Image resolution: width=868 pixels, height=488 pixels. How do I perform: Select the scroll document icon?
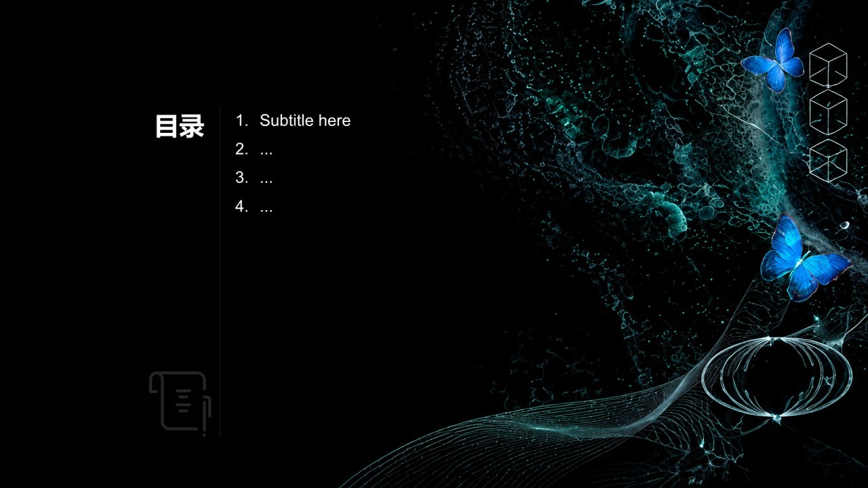(x=180, y=403)
